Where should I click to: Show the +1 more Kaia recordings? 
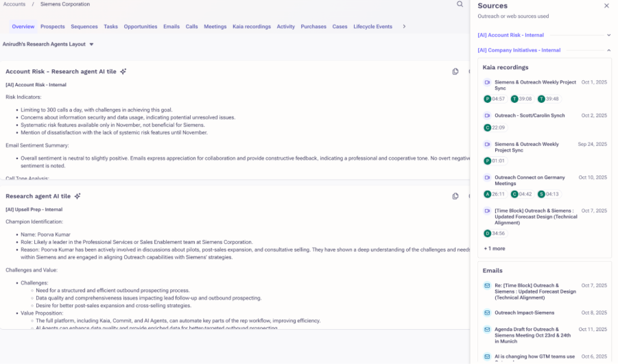[495, 249]
